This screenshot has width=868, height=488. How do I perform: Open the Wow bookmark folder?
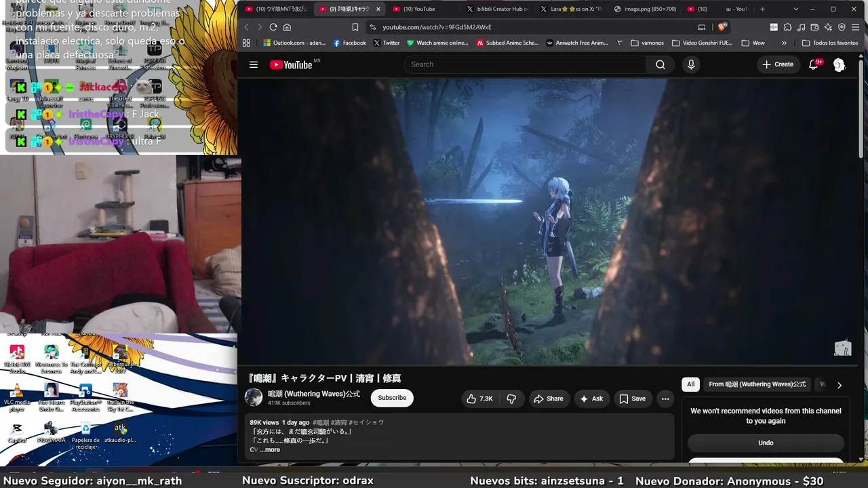[x=753, y=43]
